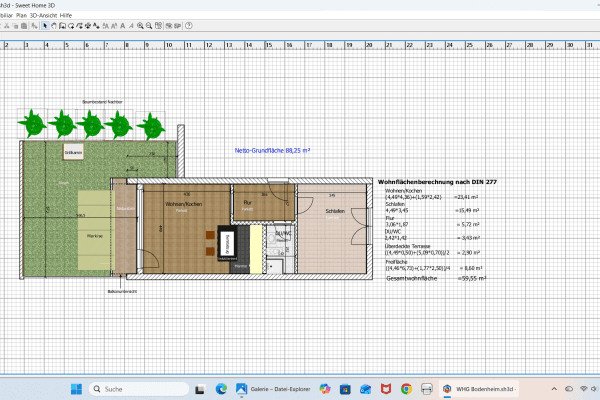
Task: Click the create video icon
Action: pyautogui.click(x=177, y=26)
